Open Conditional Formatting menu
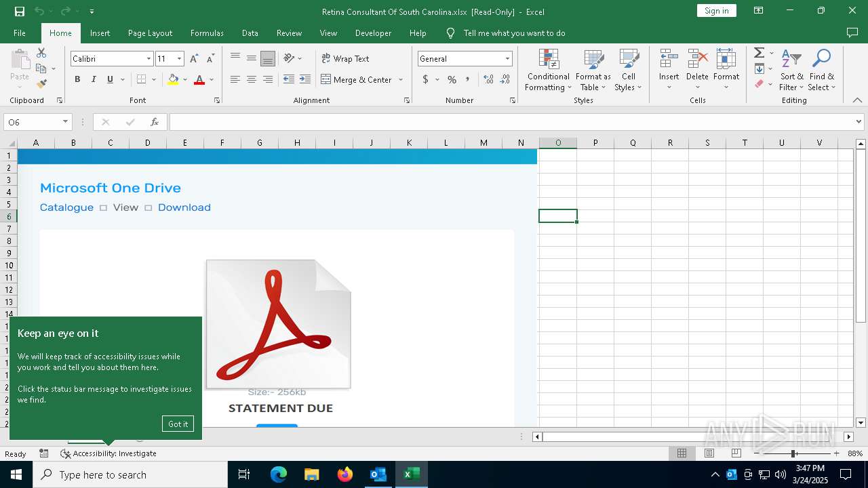 click(549, 70)
